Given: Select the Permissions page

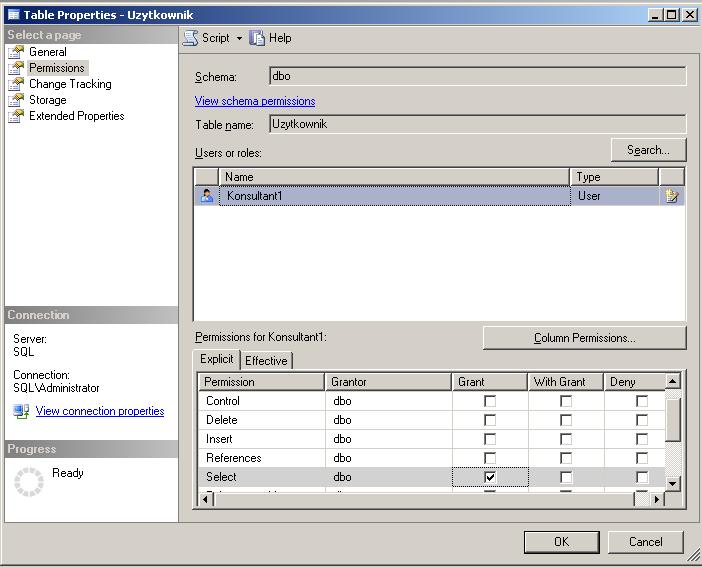Looking at the screenshot, I should tap(56, 68).
